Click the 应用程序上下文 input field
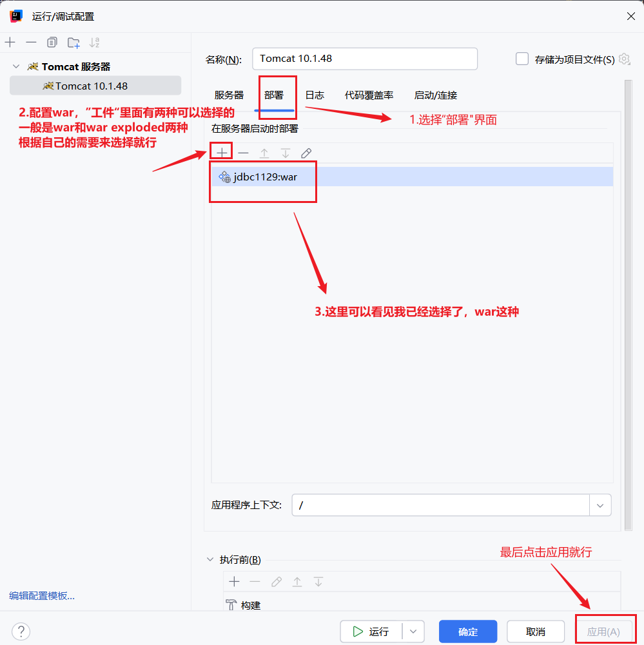644x645 pixels. click(441, 505)
